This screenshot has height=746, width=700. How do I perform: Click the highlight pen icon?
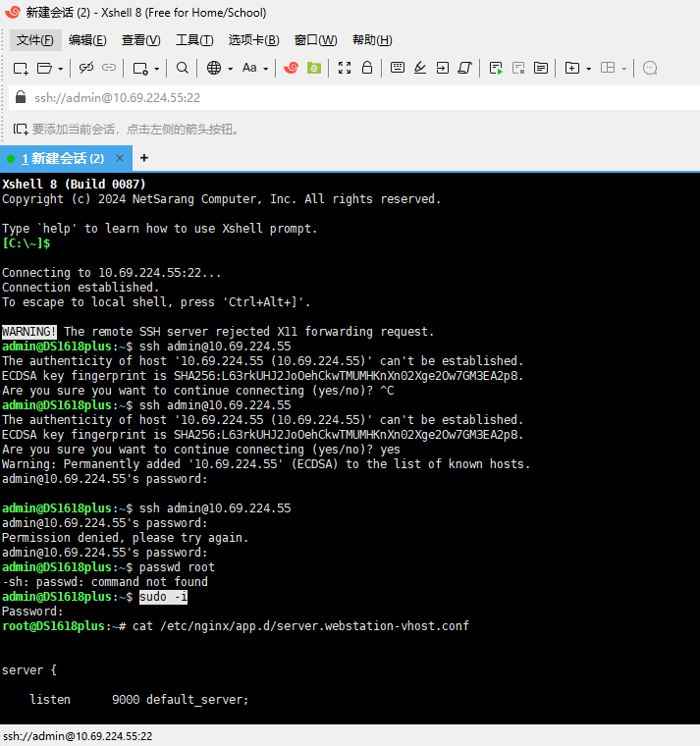[x=420, y=68]
